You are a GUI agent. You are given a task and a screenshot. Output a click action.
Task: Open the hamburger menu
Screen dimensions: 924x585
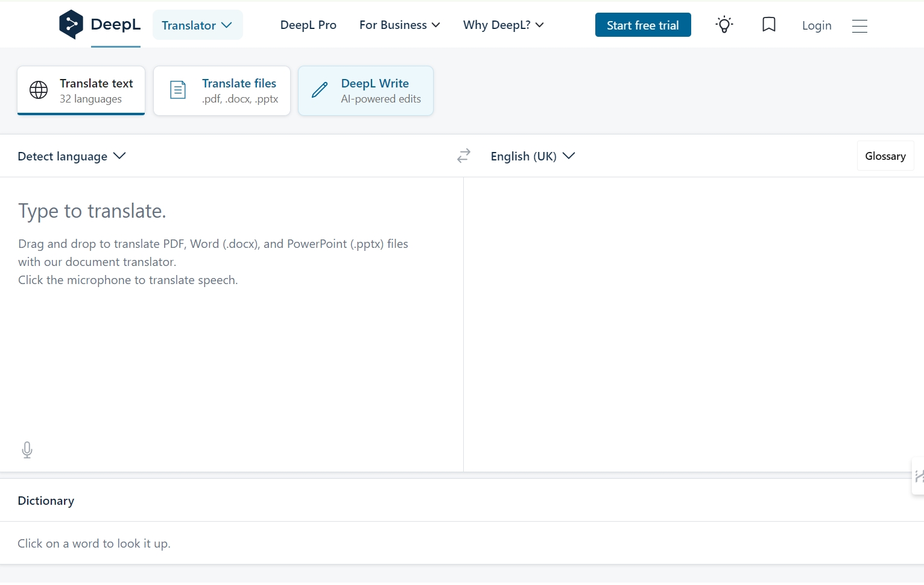[859, 26]
